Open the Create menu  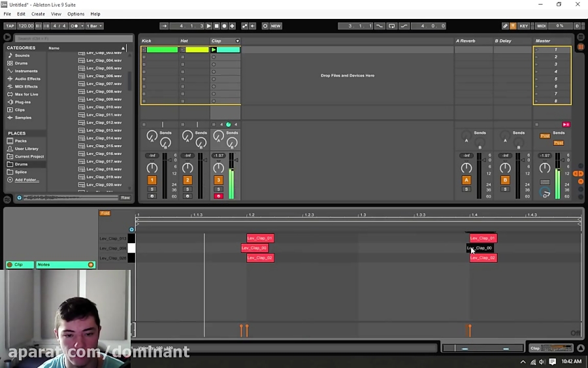(x=38, y=14)
